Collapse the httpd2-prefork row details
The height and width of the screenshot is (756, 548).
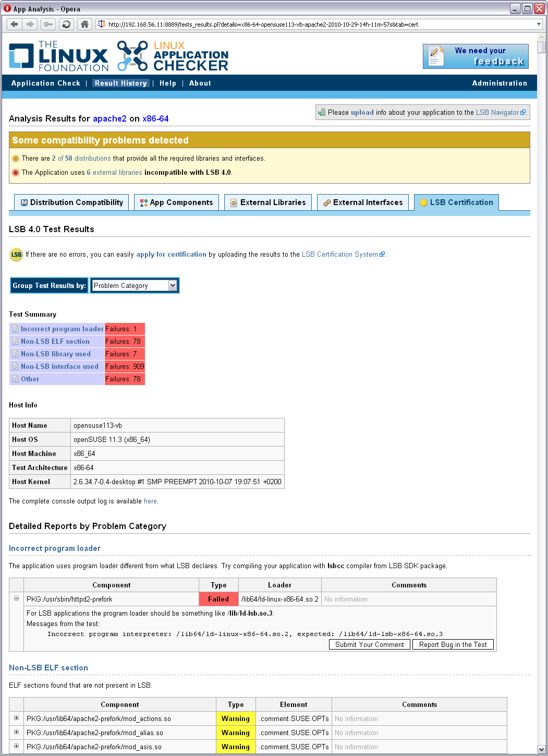16,598
